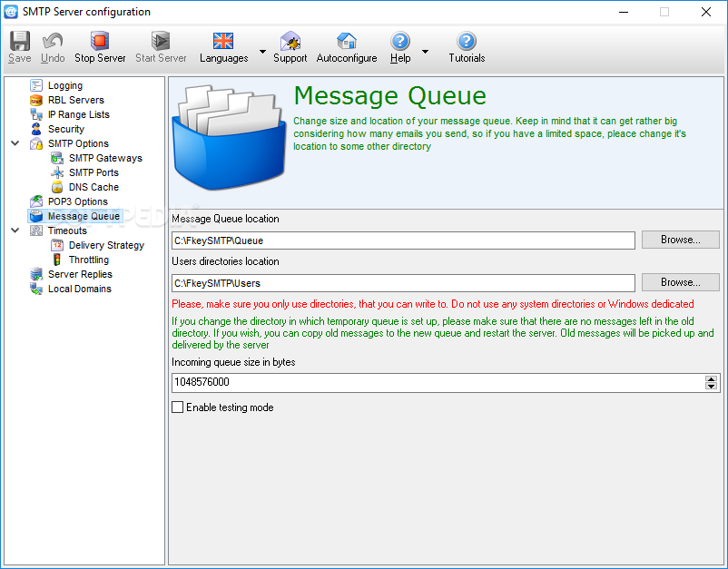The width and height of the screenshot is (728, 569).
Task: Click the Throttling traffic light icon
Action: [57, 260]
